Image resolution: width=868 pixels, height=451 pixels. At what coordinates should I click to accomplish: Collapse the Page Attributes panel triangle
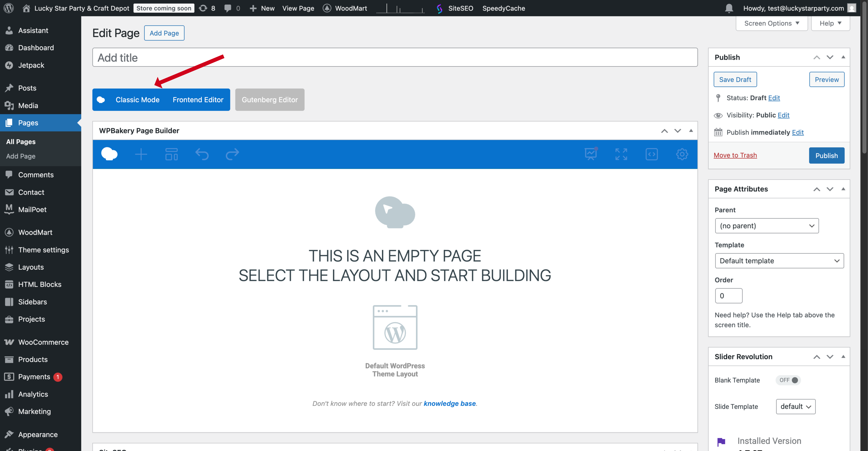[843, 189]
